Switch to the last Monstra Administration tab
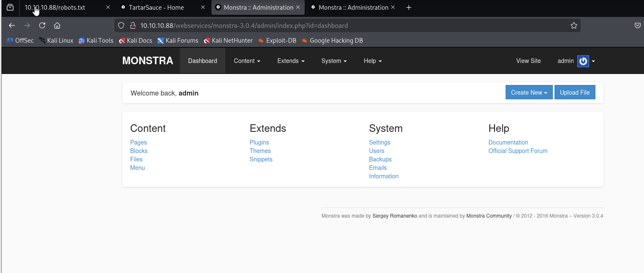This screenshot has height=273, width=644. tap(352, 8)
